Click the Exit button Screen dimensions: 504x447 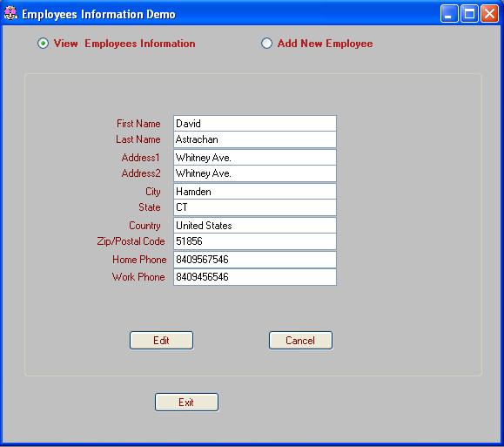(186, 403)
